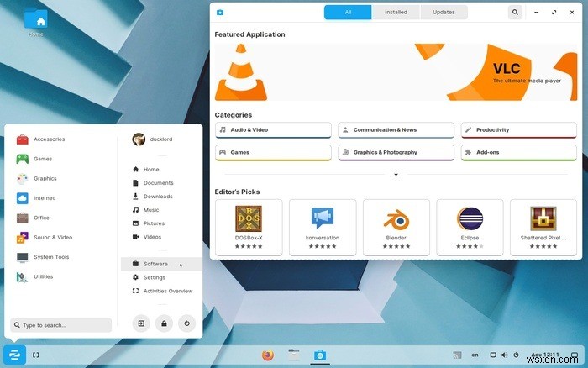588x368 pixels.
Task: Open Videos folder from the menu
Action: [147, 237]
